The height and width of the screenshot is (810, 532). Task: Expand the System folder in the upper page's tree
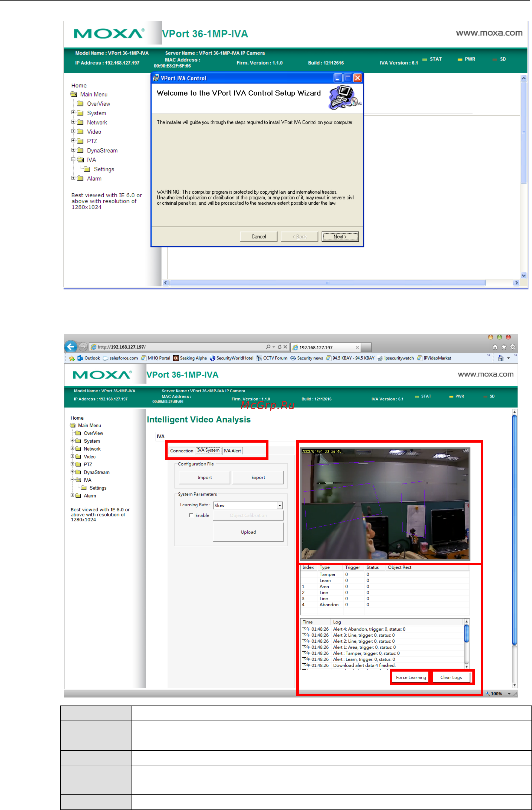click(73, 112)
